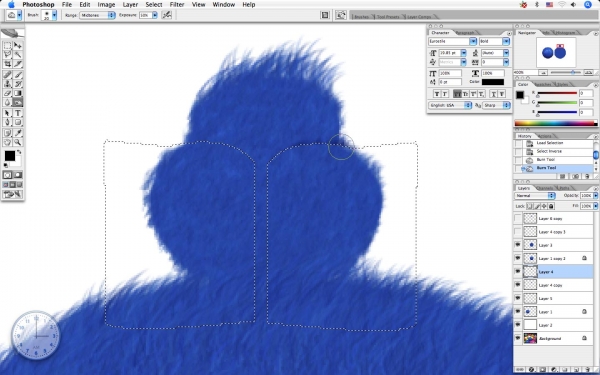Click the foreground color swatch in toolbox
The height and width of the screenshot is (375, 600).
(10, 156)
